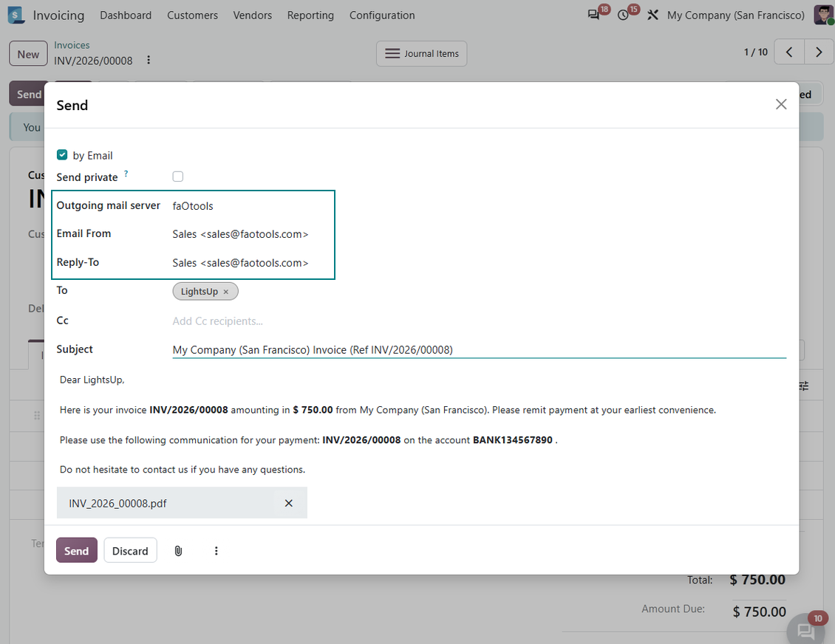
Task: Go to the previous invoice record
Action: click(789, 52)
